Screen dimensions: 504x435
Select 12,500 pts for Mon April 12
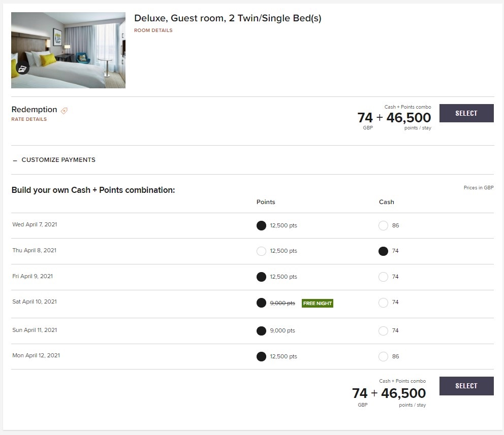click(x=261, y=356)
